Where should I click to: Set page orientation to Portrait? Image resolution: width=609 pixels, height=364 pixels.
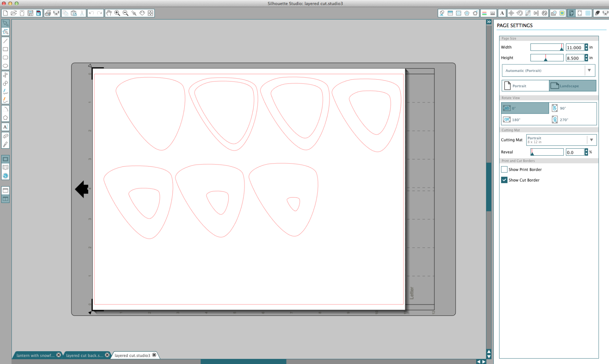tap(525, 86)
